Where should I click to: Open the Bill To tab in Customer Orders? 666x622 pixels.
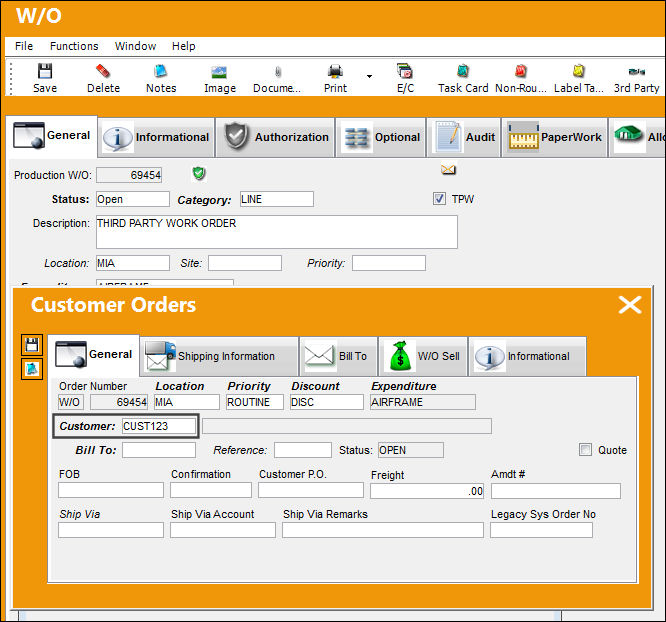coord(339,356)
